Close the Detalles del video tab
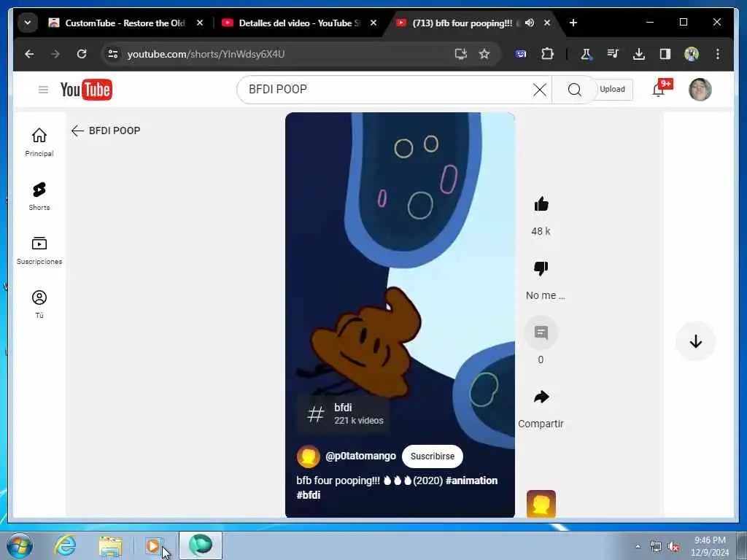Image resolution: width=747 pixels, height=560 pixels. pyautogui.click(x=373, y=23)
